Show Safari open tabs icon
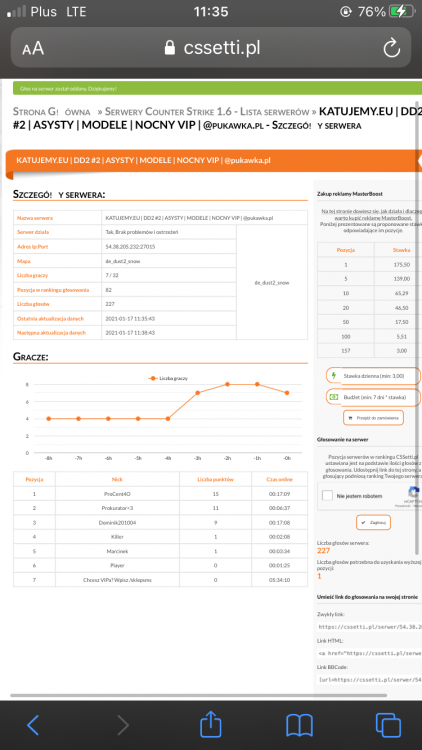422x750 pixels. click(388, 725)
